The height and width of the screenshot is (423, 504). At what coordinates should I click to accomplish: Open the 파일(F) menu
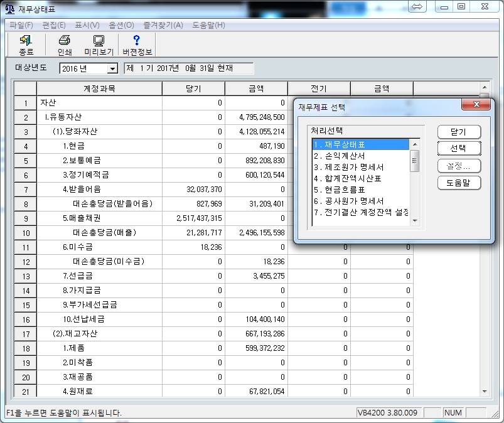[x=21, y=25]
